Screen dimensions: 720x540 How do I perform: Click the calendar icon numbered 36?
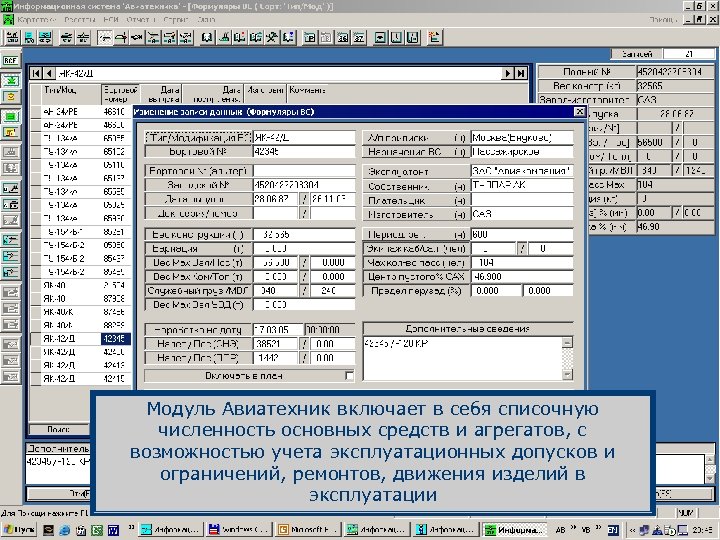pos(343,37)
